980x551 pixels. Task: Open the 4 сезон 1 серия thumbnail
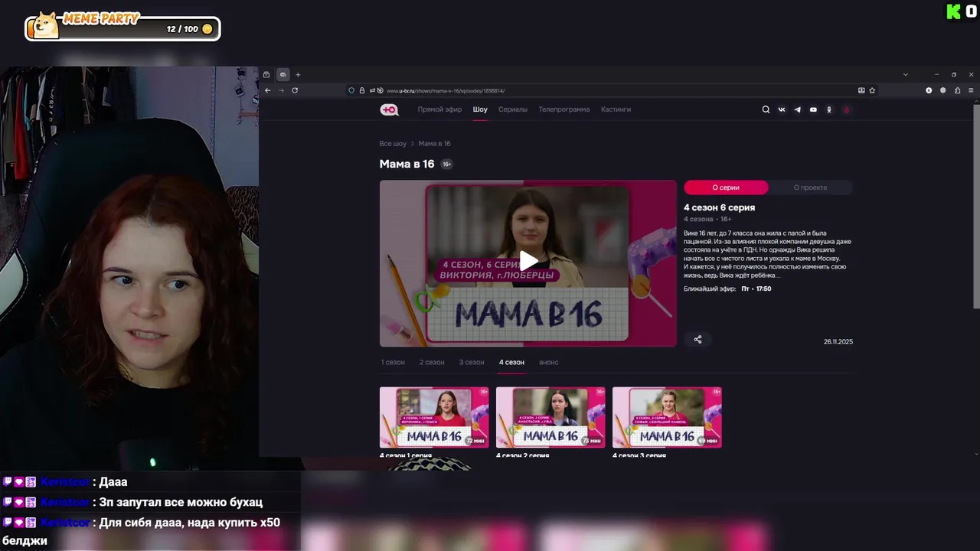(434, 417)
